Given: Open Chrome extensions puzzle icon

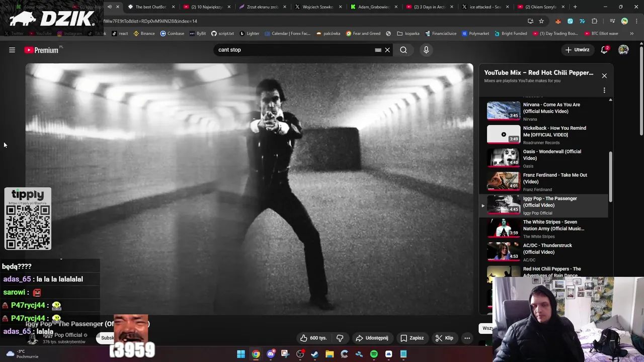Looking at the screenshot, I should pos(595,21).
